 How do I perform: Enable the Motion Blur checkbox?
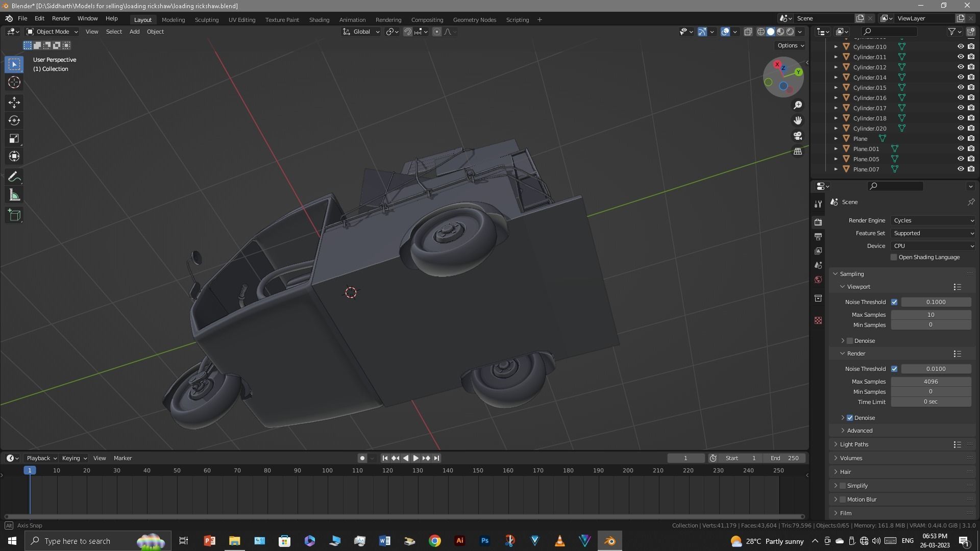point(843,499)
